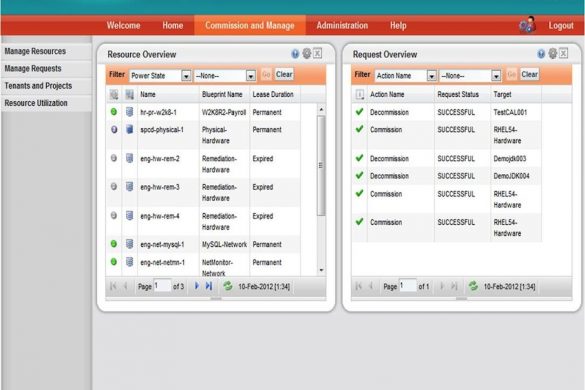Click status column header icon in Request Overview

click(x=360, y=94)
